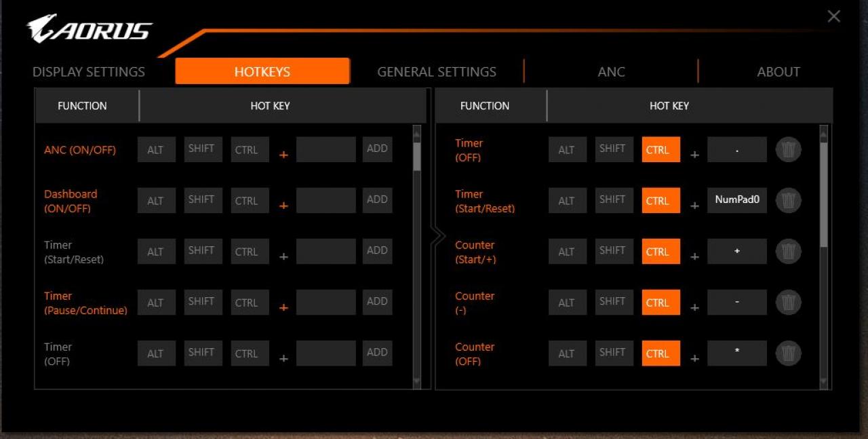Click right panel scrollbar down arrow
Viewport: 868px width, 439px height.
(824, 383)
